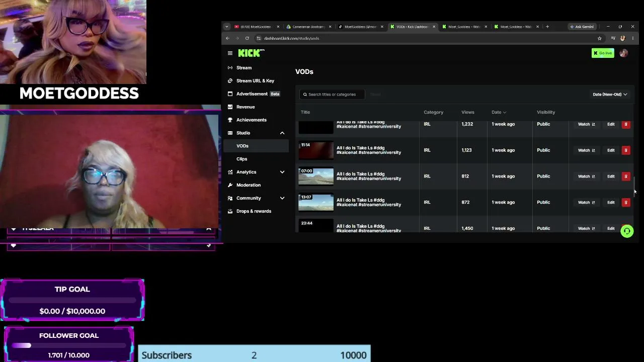Open the user profile avatar menu

tap(624, 53)
